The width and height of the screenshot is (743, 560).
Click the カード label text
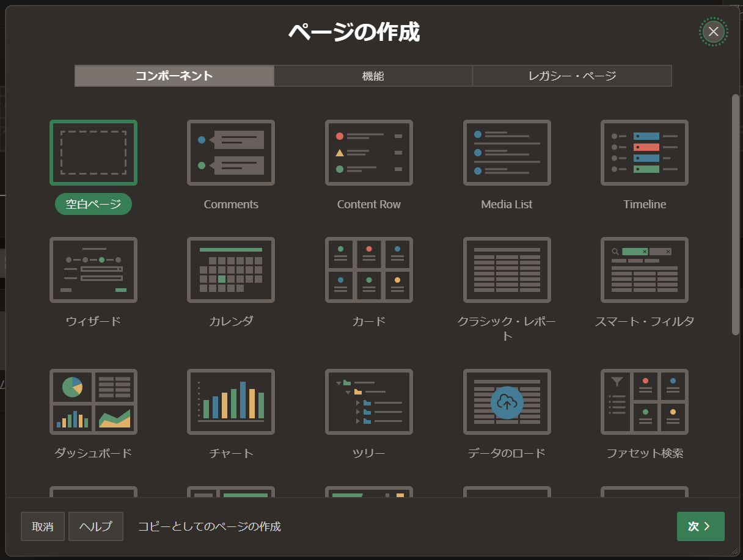369,321
